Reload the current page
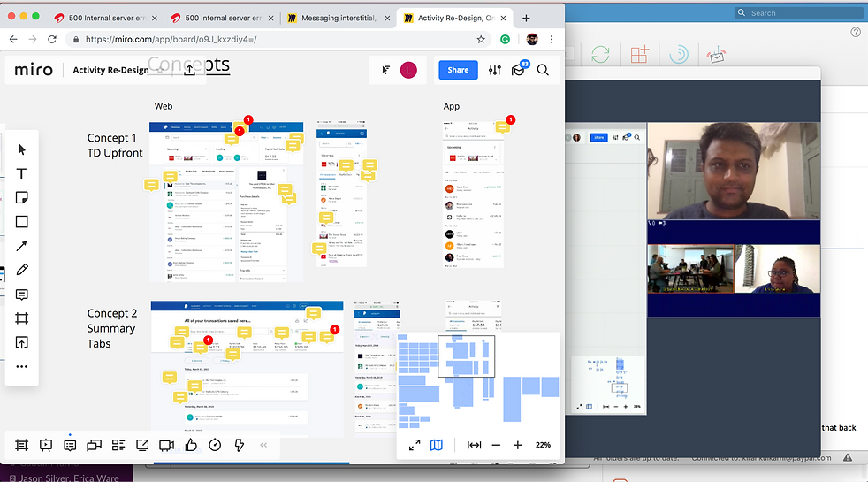 coord(52,39)
